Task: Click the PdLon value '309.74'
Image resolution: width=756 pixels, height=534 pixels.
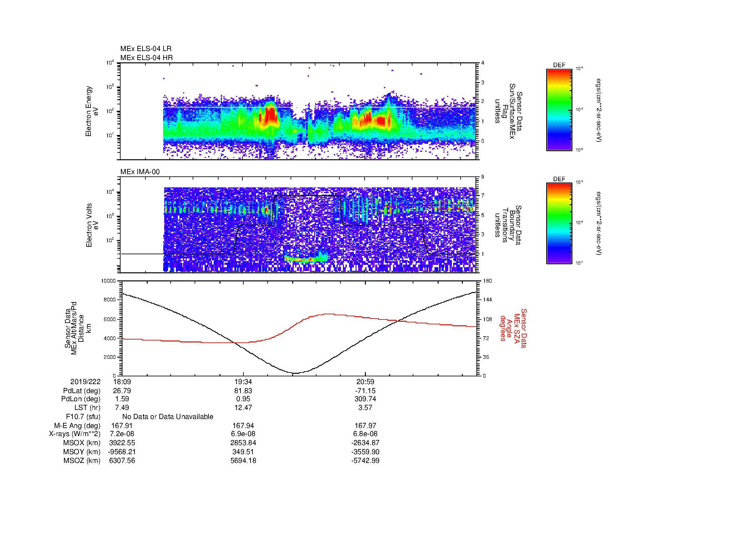Action: pyautogui.click(x=365, y=399)
